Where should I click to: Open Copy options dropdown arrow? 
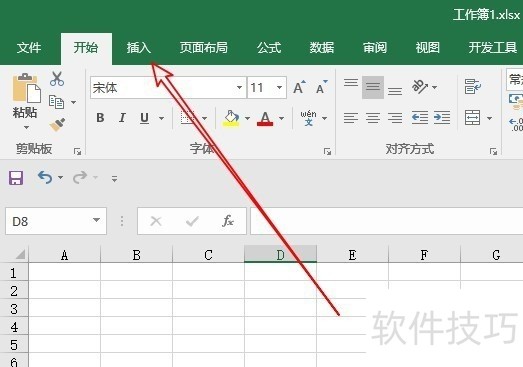point(73,102)
